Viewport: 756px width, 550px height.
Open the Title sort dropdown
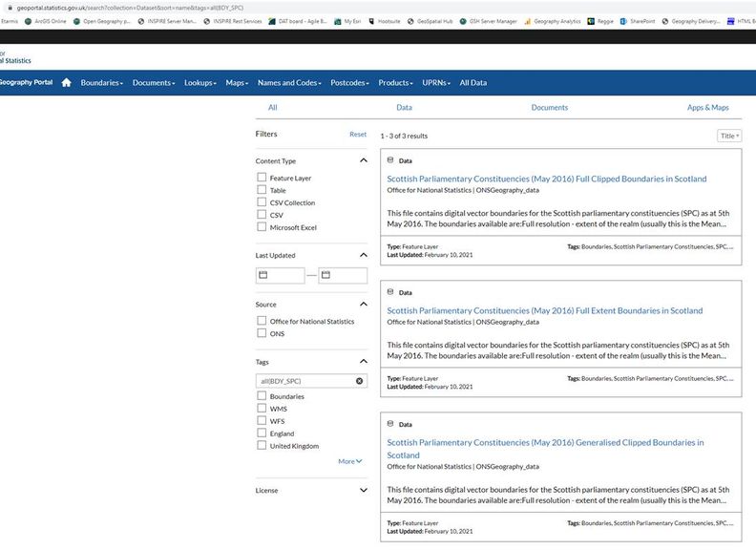pyautogui.click(x=729, y=136)
